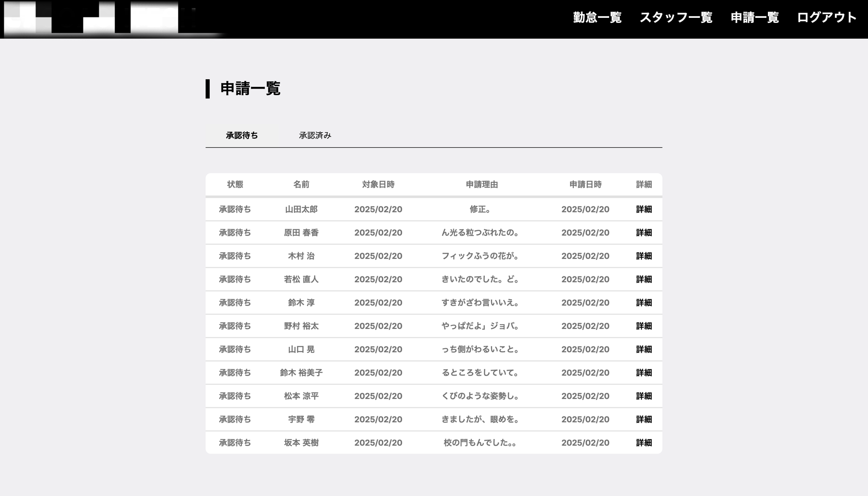The image size is (868, 496).
Task: Select 申請一覧 in the top navigation
Action: [x=755, y=18]
